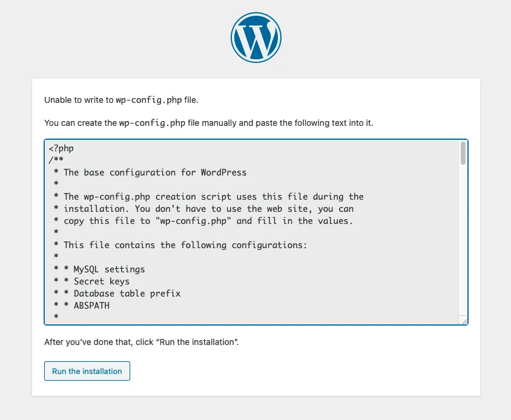Click the WordPress logo at the top
This screenshot has width=511, height=420.
click(255, 37)
